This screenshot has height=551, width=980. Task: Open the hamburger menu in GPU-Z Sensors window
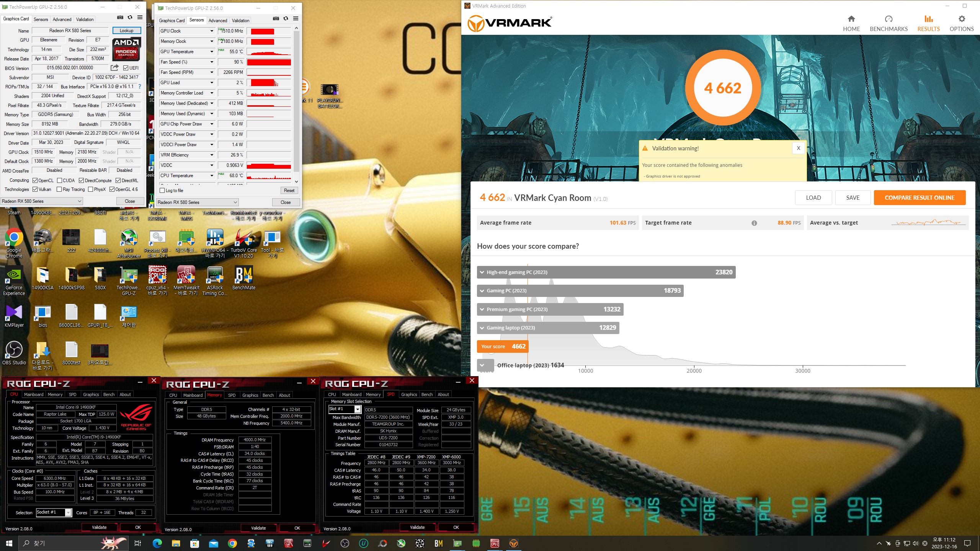tap(296, 19)
